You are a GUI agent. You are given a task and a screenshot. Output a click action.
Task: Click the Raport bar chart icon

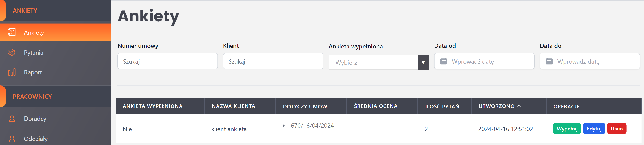[x=12, y=72]
